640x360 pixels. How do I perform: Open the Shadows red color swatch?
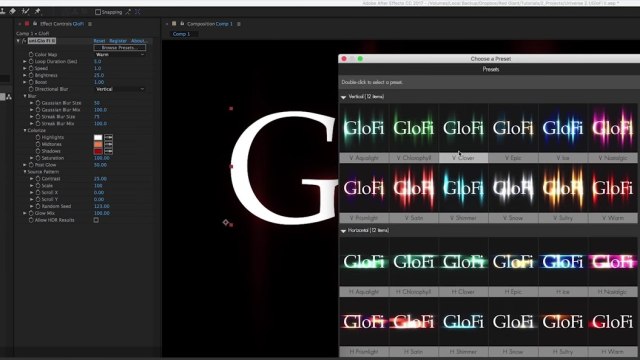click(98, 151)
